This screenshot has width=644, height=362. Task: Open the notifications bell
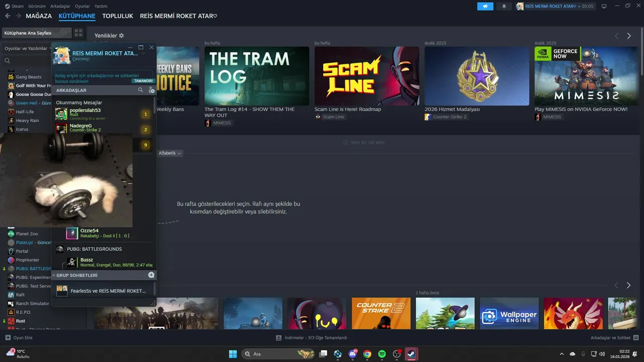[x=504, y=6]
